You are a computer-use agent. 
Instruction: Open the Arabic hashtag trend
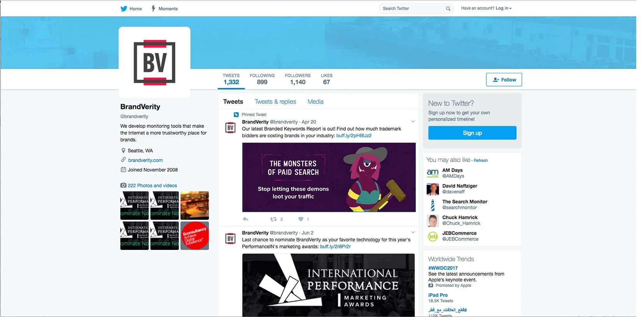coord(447,310)
